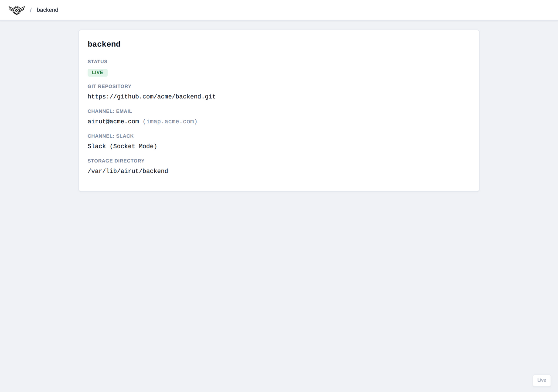Click the Slack (Socket Mode) value
The height and width of the screenshot is (392, 558).
click(122, 146)
